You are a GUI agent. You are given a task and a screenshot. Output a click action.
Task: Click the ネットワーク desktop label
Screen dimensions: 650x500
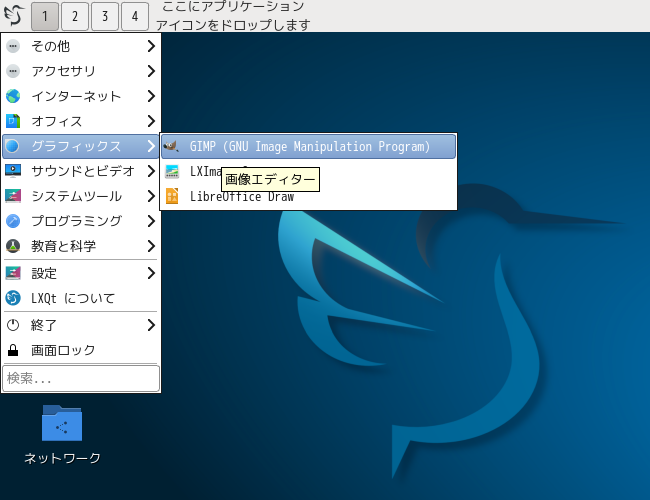pyautogui.click(x=62, y=458)
